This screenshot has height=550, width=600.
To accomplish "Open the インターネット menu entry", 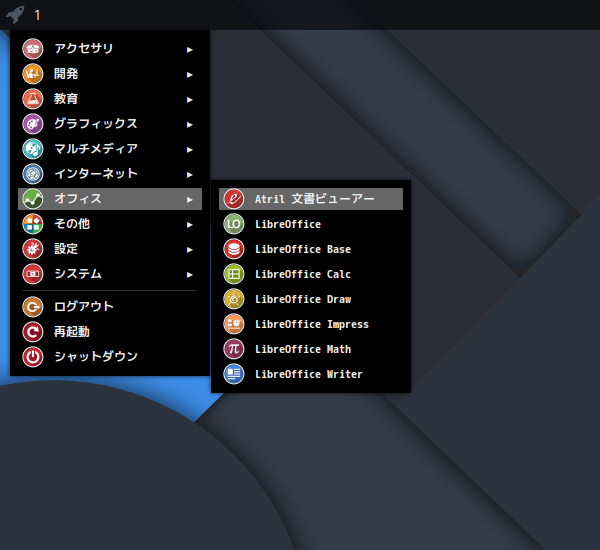I will 110,174.
